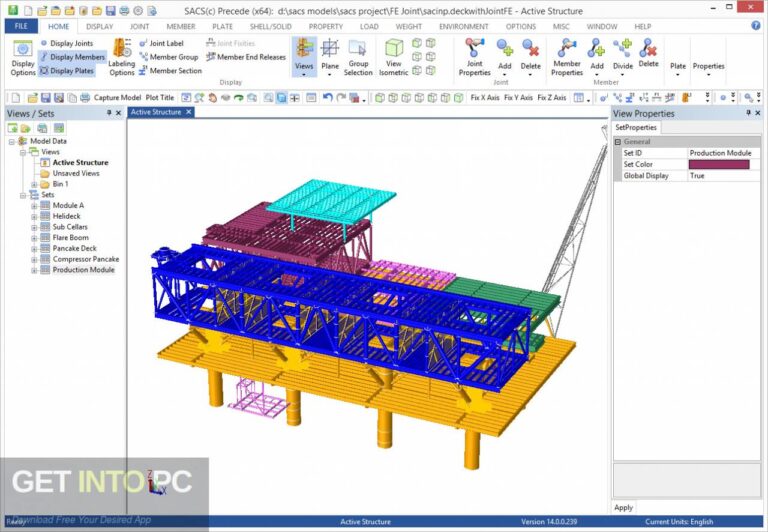The image size is (768, 532).
Task: Open Joint Properties
Action: click(474, 58)
